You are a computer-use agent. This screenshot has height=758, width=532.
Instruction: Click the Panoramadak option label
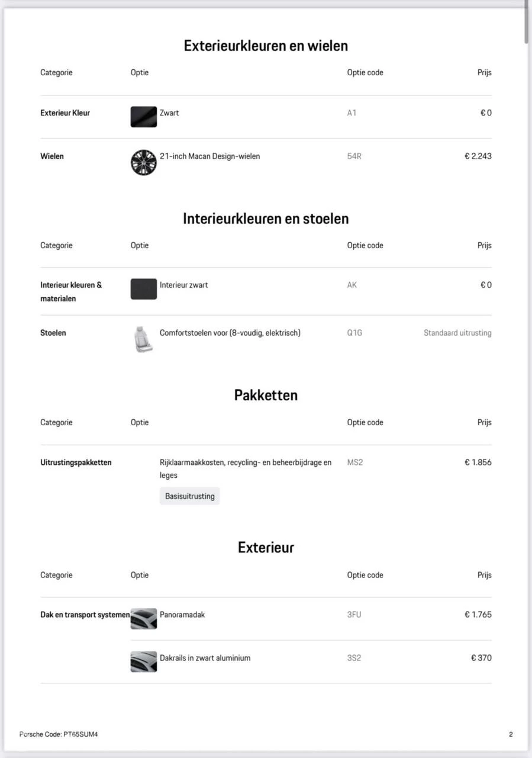pyautogui.click(x=182, y=615)
